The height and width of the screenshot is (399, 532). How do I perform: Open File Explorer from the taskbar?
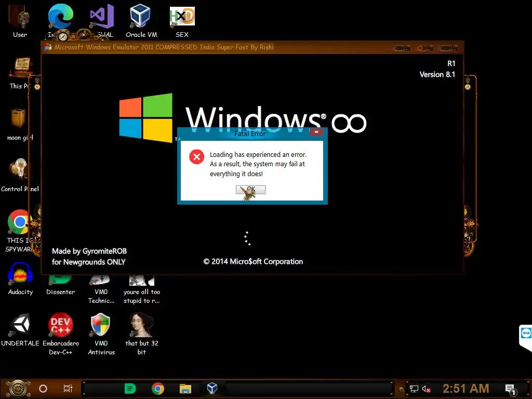tap(185, 389)
